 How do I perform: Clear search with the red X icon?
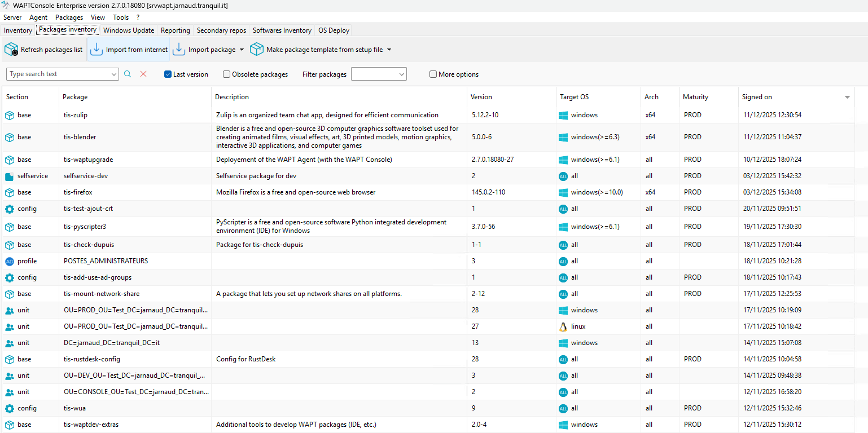tap(143, 74)
